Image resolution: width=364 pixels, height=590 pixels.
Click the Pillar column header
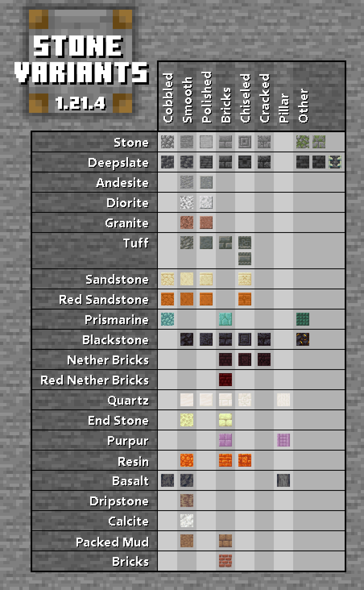[284, 108]
